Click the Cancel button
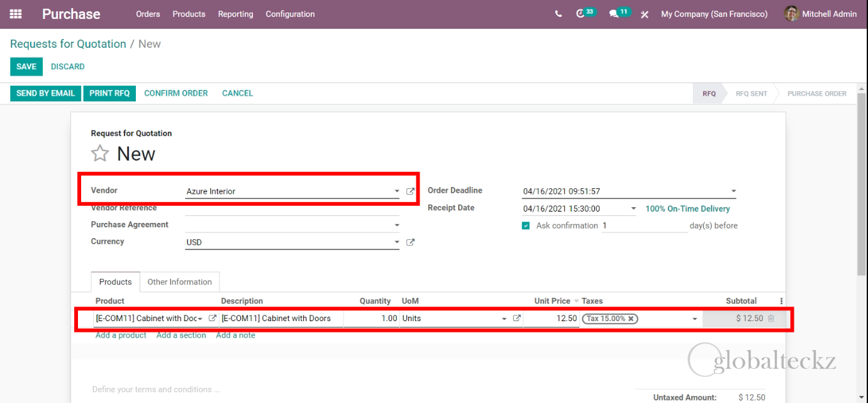Image resolution: width=868 pixels, height=403 pixels. coord(237,93)
